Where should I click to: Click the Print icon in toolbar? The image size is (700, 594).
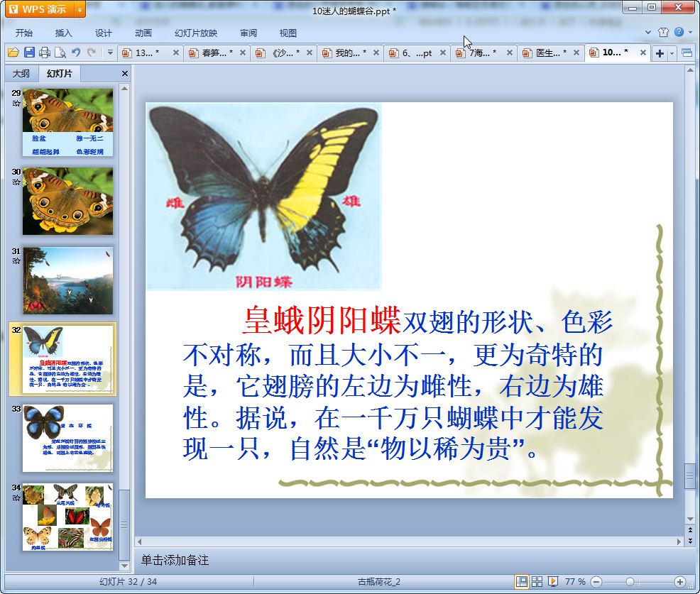(44, 53)
